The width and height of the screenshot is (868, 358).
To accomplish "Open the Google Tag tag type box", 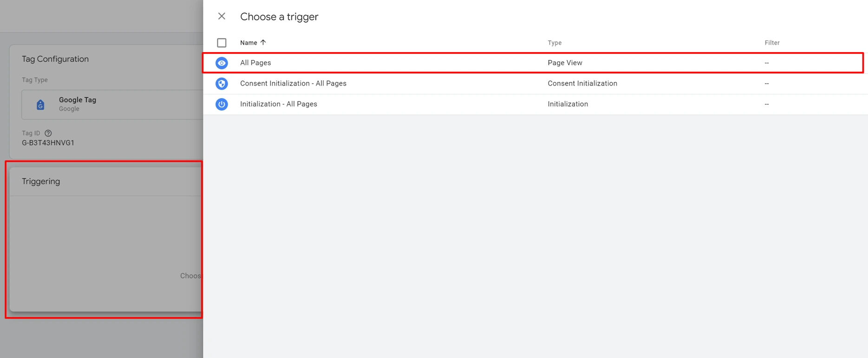I will click(111, 105).
